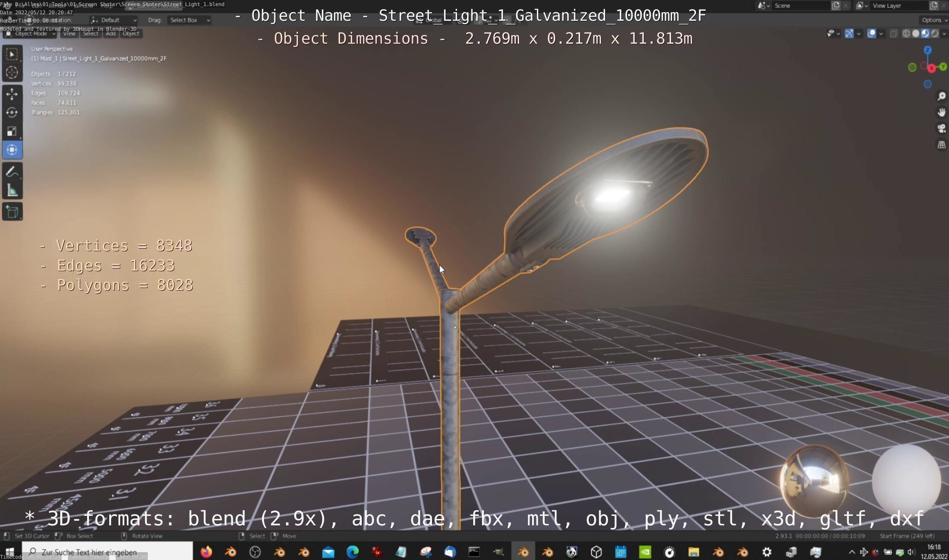This screenshot has height=560, width=949.
Task: Toggle the Show Gizmo button
Action: coord(849,33)
